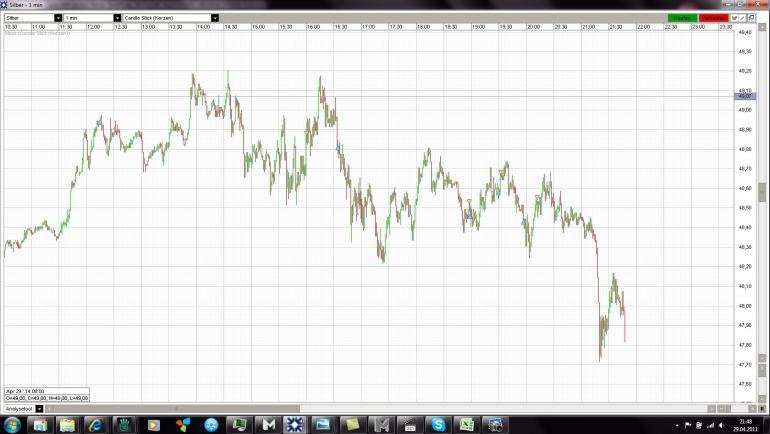The image size is (770, 434).
Task: Click the 49,40 price axis label
Action: coord(745,32)
